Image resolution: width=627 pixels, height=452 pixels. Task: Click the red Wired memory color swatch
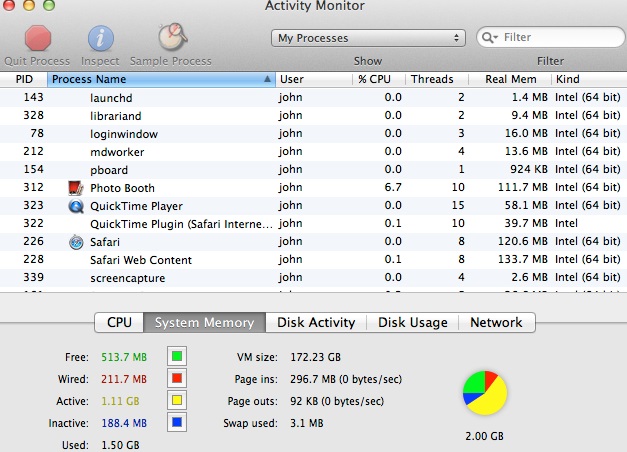coord(177,378)
